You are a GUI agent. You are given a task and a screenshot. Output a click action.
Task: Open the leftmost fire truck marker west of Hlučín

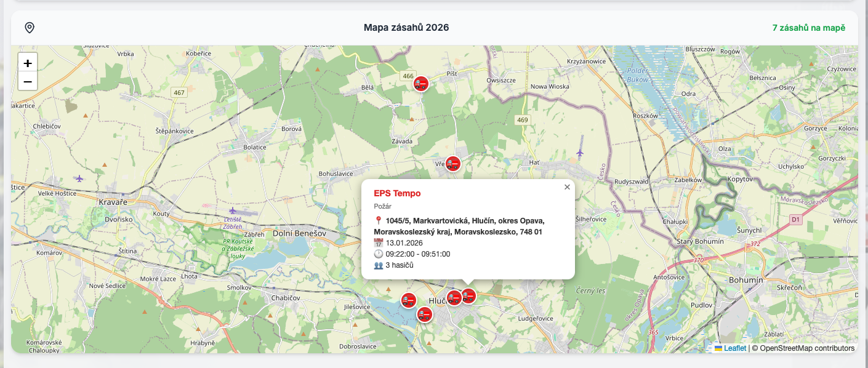408,300
